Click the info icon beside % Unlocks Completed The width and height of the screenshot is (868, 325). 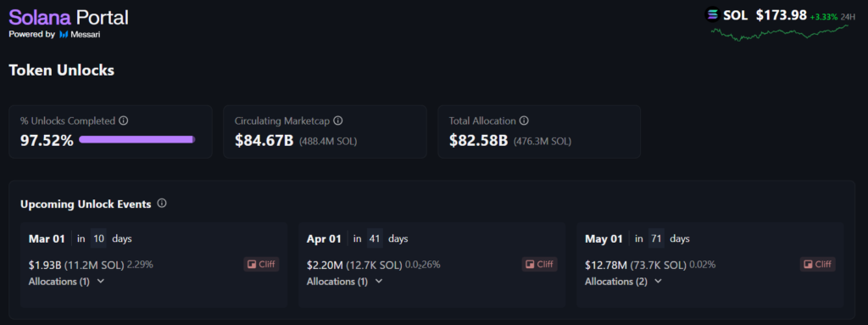point(124,120)
